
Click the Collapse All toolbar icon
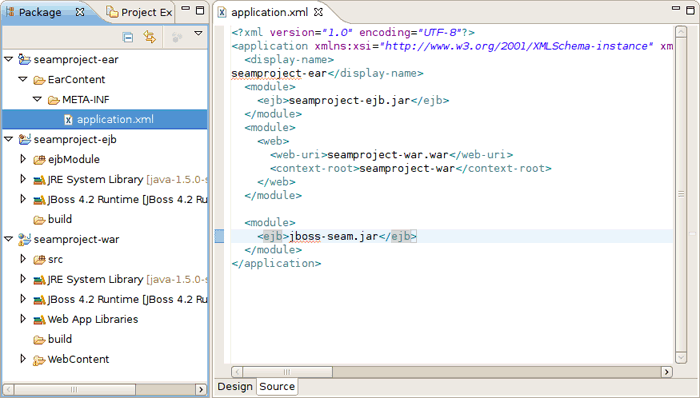click(x=128, y=37)
